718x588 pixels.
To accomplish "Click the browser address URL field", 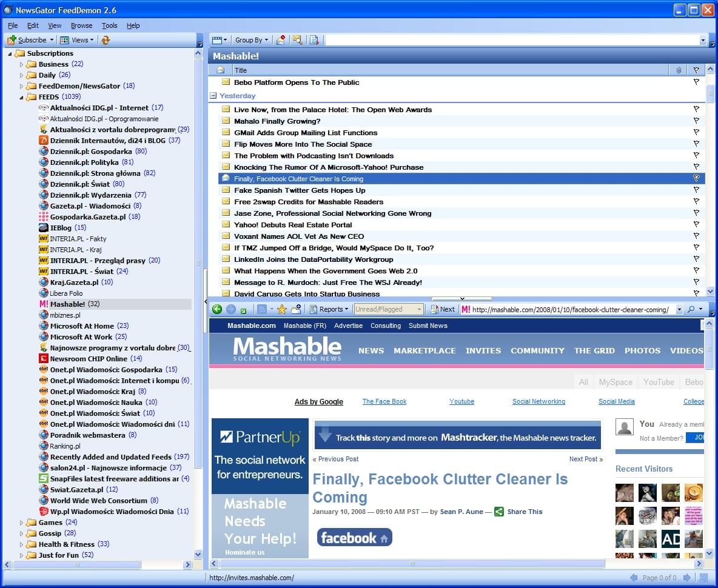I will (571, 310).
